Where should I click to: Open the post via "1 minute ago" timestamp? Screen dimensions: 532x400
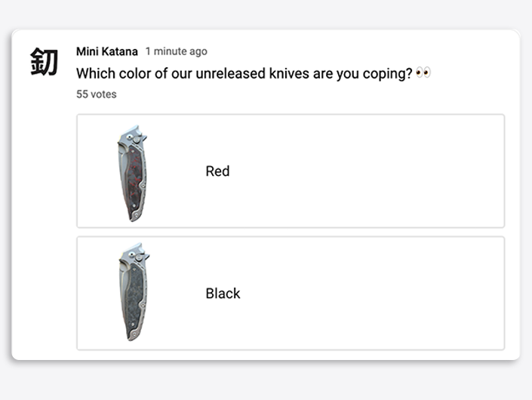click(x=176, y=51)
